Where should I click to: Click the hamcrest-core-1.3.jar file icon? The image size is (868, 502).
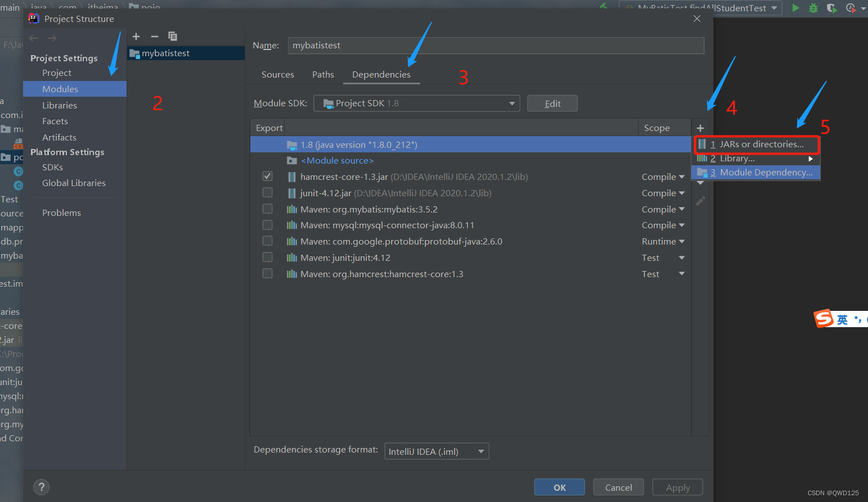point(291,177)
